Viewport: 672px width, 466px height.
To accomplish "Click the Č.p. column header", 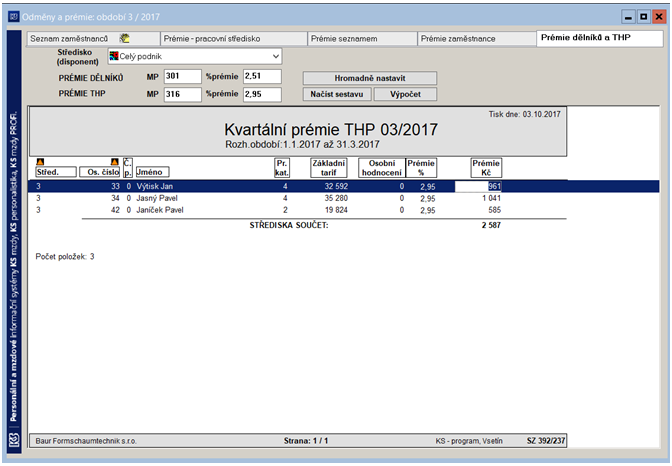I will (128, 168).
